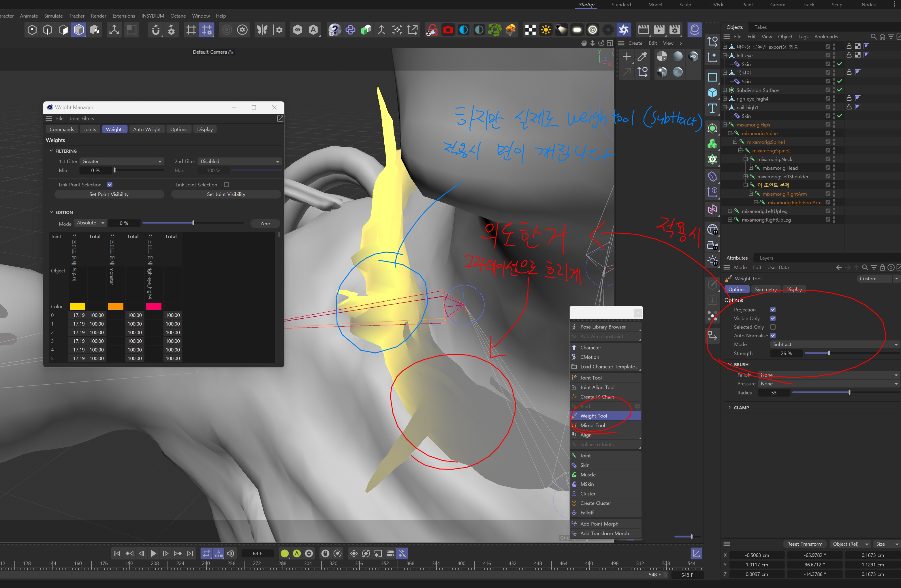Select the Model mode cube icon

[x=79, y=30]
